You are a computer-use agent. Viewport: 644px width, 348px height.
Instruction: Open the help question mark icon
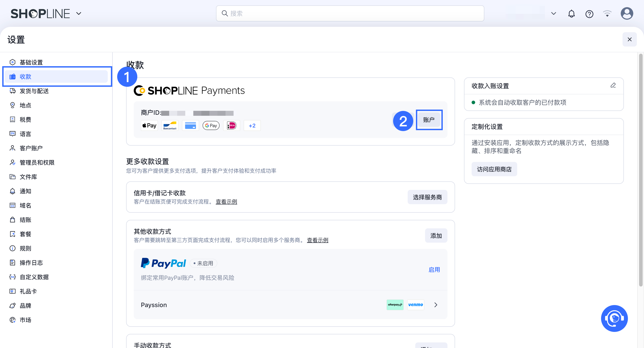click(589, 14)
